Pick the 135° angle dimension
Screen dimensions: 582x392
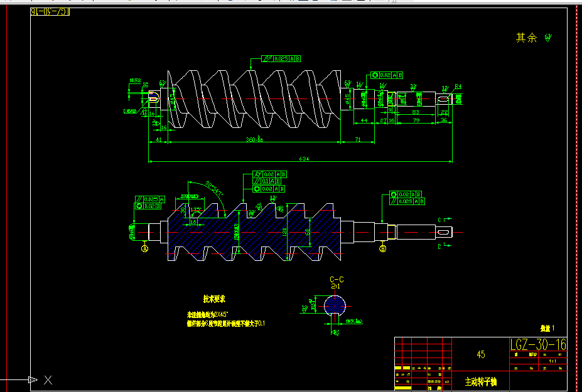click(197, 209)
